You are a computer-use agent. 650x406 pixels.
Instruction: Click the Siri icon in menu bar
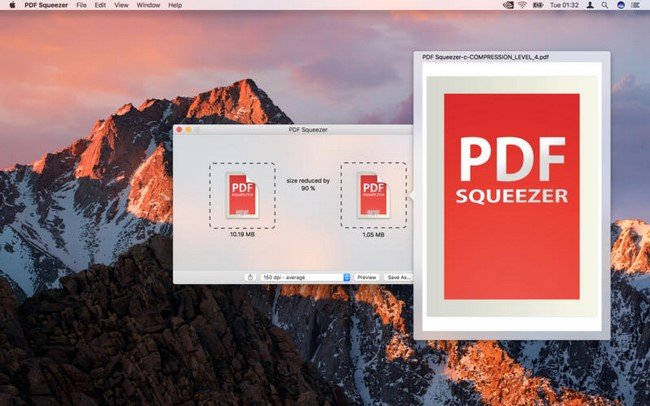[621, 5]
